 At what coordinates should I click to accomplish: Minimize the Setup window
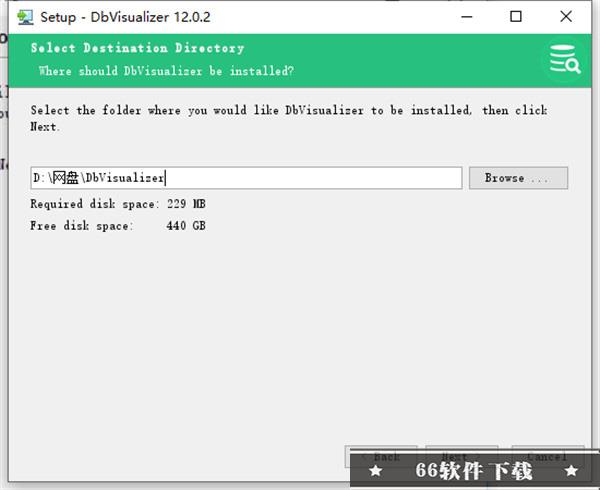pos(466,17)
